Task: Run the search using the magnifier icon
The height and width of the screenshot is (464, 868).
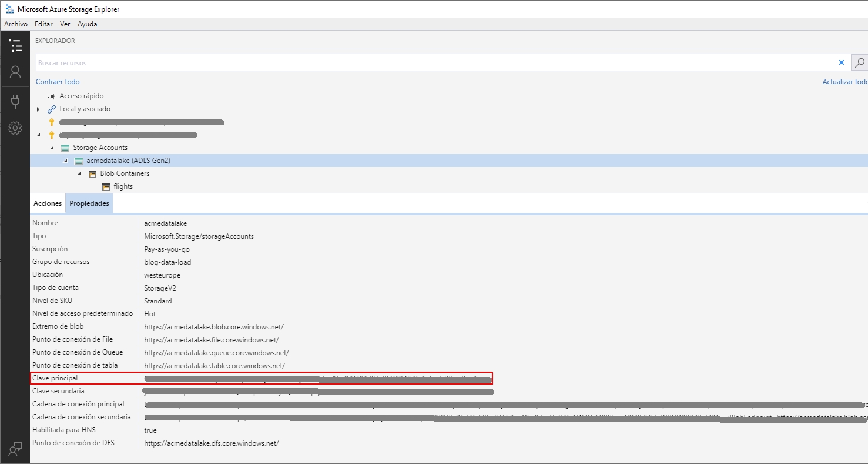Action: [859, 62]
